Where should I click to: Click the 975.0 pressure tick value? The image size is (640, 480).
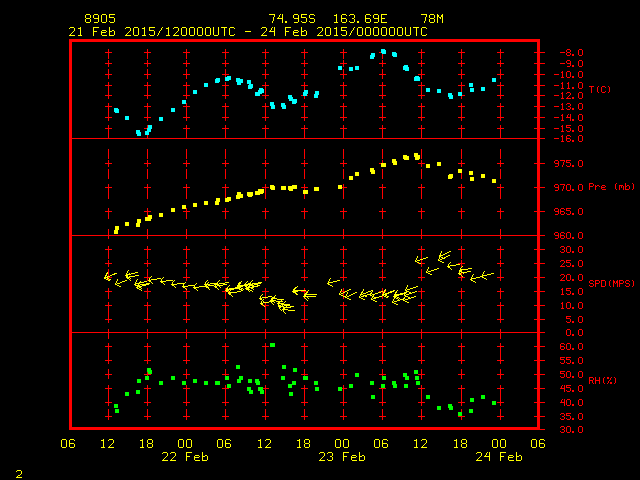(569, 164)
